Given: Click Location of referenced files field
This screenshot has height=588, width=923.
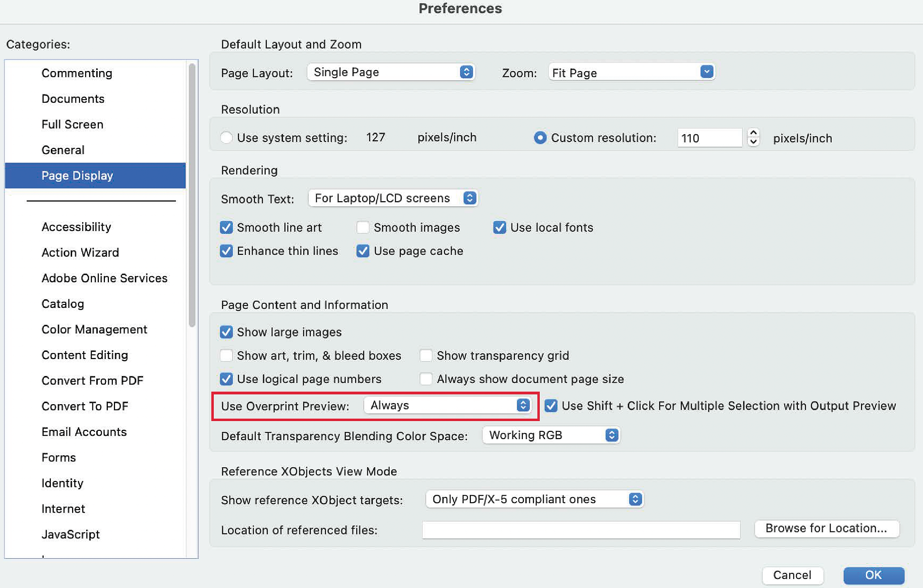Looking at the screenshot, I should [x=581, y=530].
